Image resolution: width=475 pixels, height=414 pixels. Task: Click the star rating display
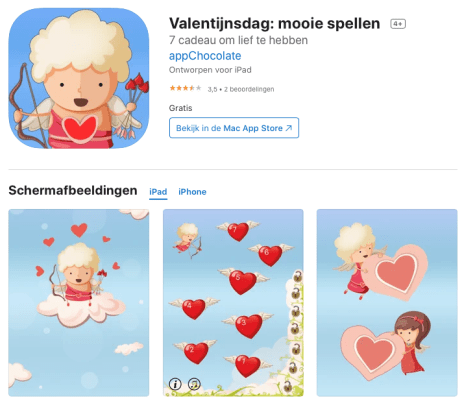click(185, 88)
